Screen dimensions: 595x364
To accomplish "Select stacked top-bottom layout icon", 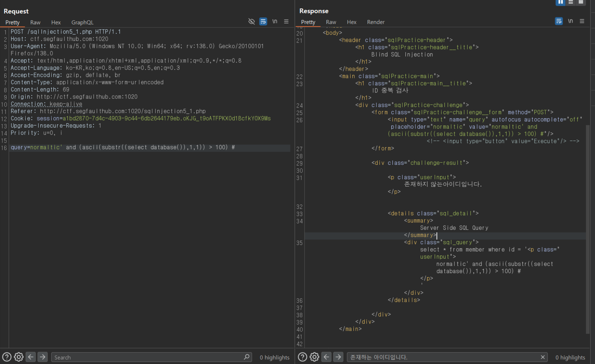I will pos(571,2).
